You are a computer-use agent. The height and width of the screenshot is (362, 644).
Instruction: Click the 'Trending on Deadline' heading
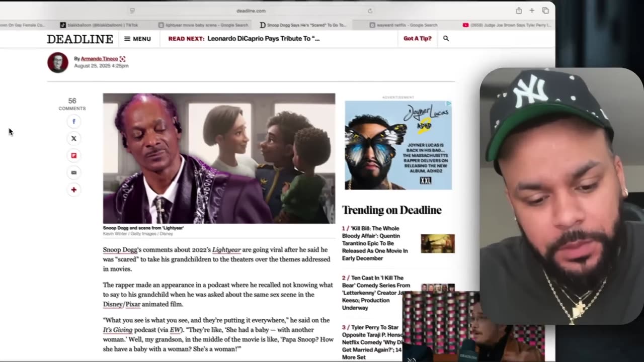(x=392, y=210)
